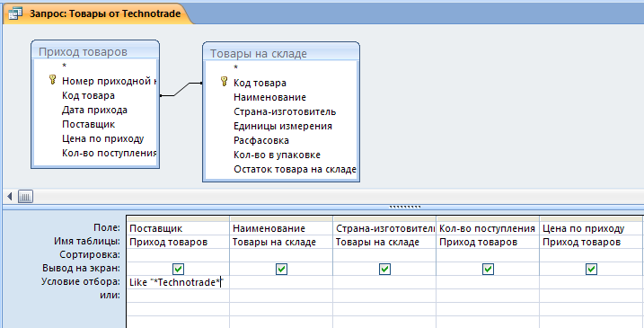
Task: Click key icon beside 'Номер приходной' field
Action: point(53,80)
